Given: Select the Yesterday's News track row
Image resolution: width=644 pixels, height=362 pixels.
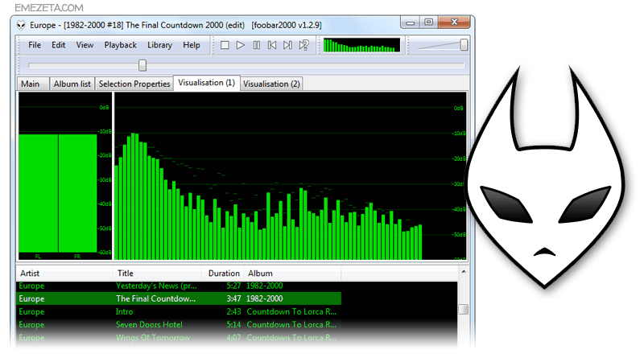Looking at the screenshot, I should [179, 286].
